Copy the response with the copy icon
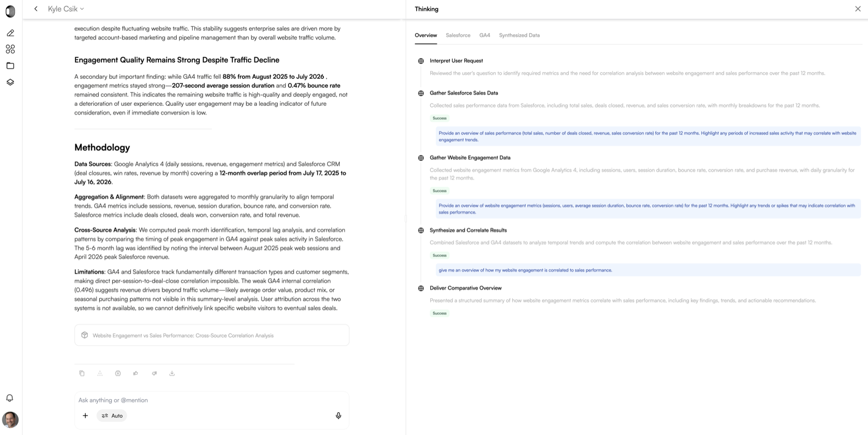The image size is (868, 435). click(x=82, y=373)
